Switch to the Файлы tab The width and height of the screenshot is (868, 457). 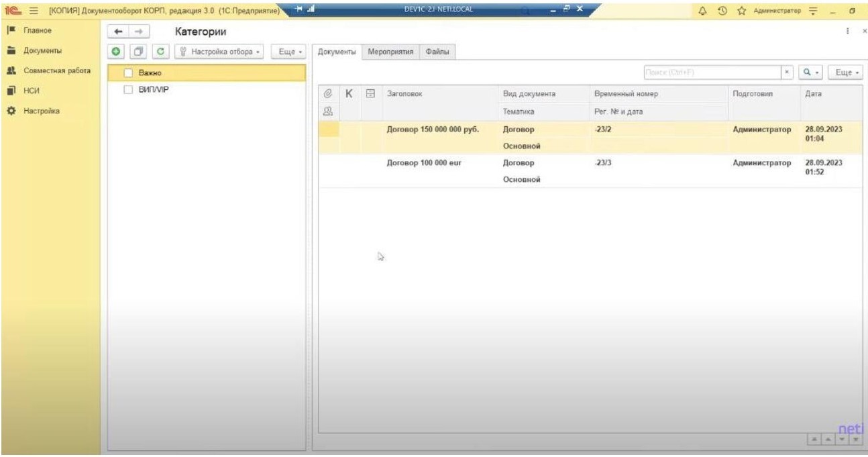439,52
